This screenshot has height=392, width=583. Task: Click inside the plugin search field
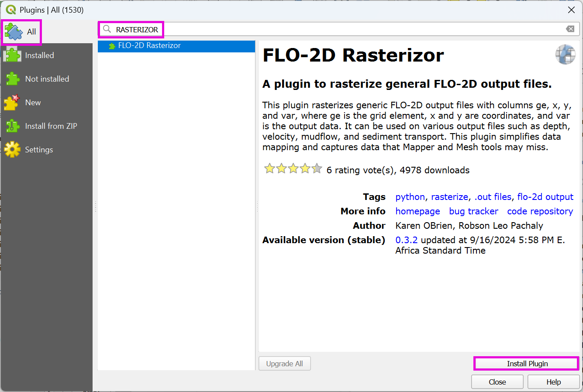[x=349, y=29]
